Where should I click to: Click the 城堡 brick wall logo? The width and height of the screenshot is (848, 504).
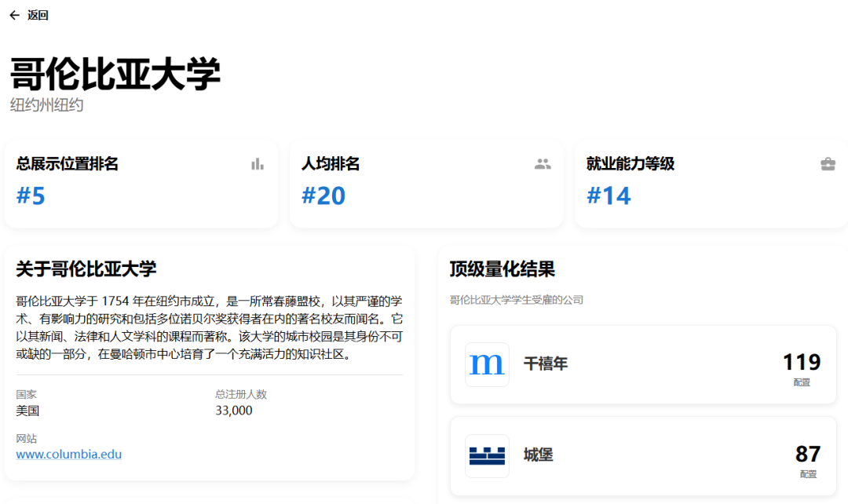point(487,455)
